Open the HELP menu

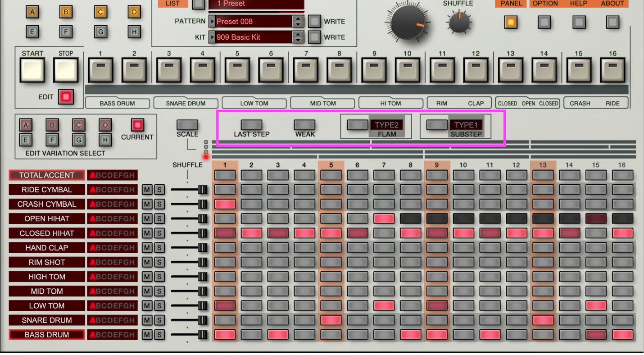pos(579,4)
